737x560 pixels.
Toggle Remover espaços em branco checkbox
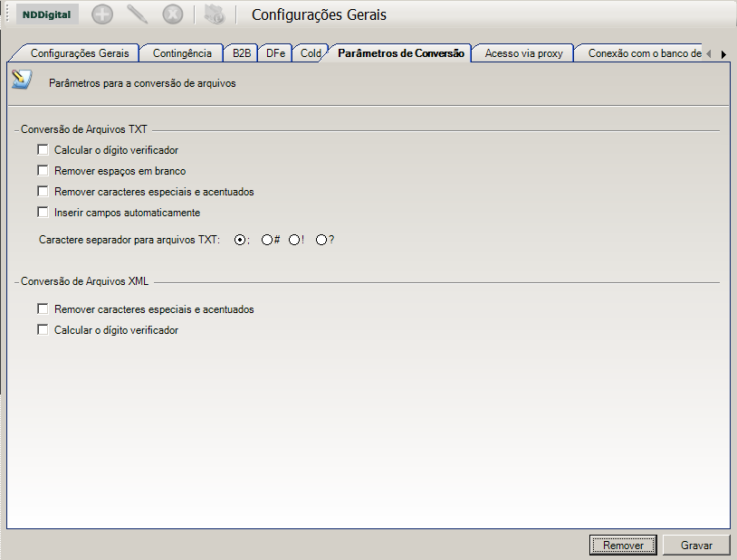[43, 171]
